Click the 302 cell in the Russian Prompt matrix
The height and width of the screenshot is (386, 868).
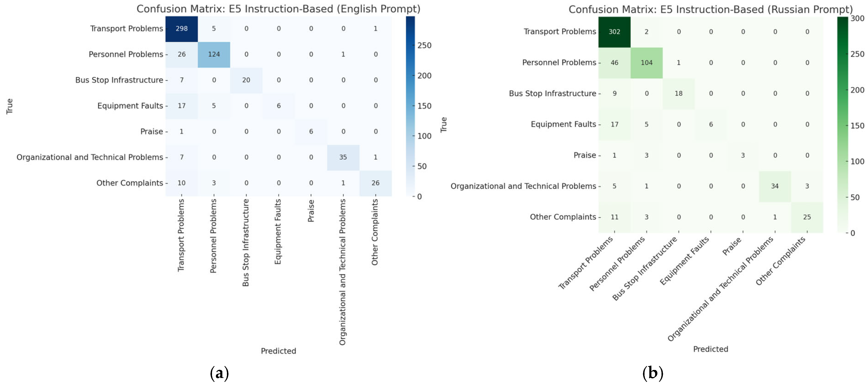[614, 32]
